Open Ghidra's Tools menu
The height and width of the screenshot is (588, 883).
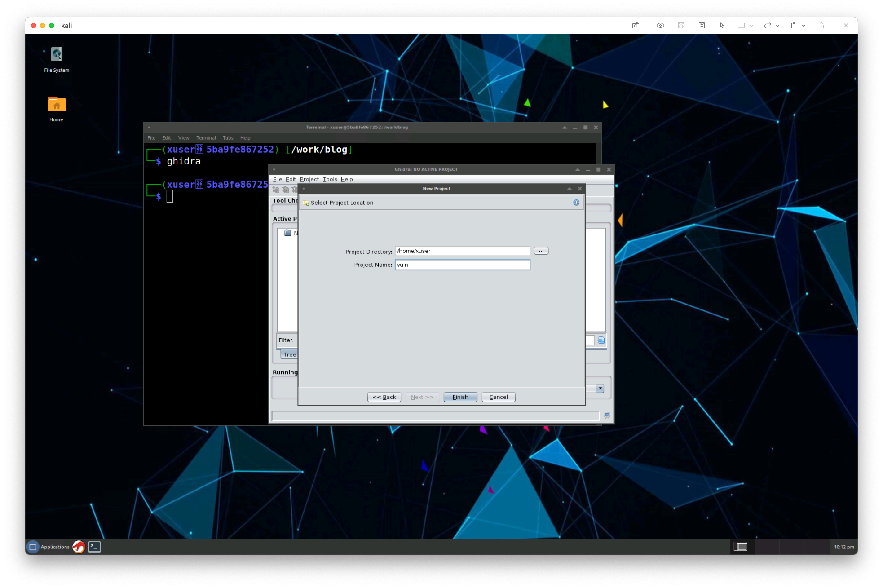pyautogui.click(x=330, y=179)
